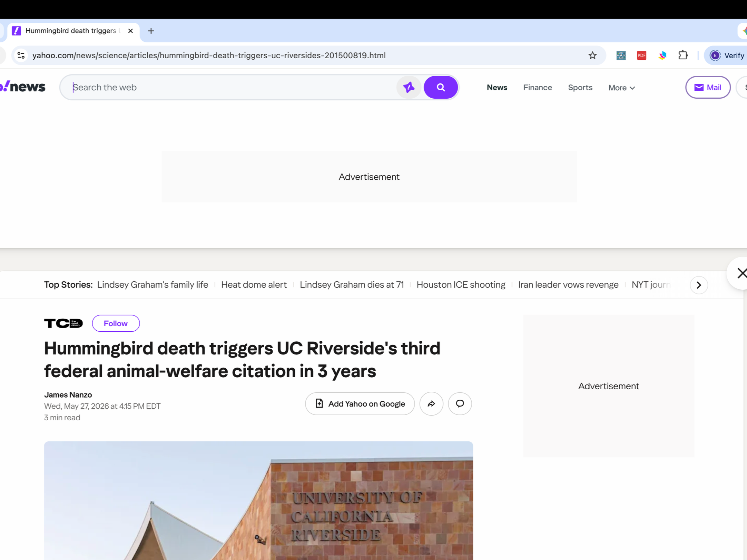Open the Sports navigation item
Viewport: 747px width, 560px height.
click(x=580, y=88)
